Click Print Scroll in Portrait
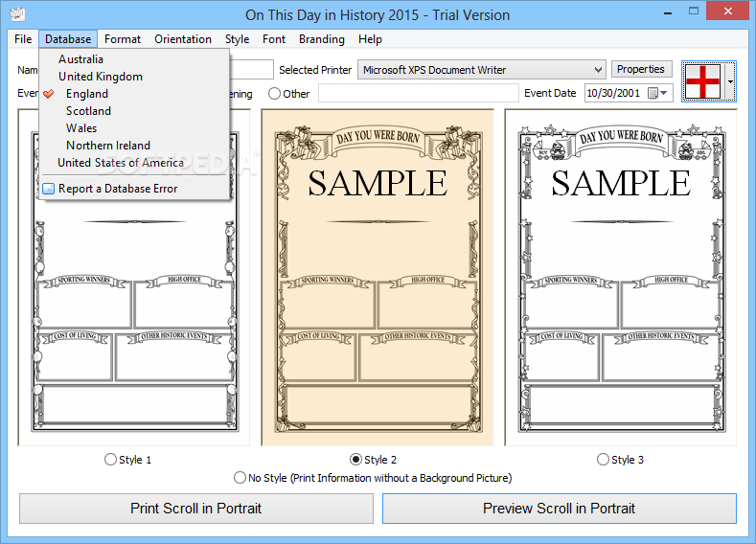 (196, 509)
